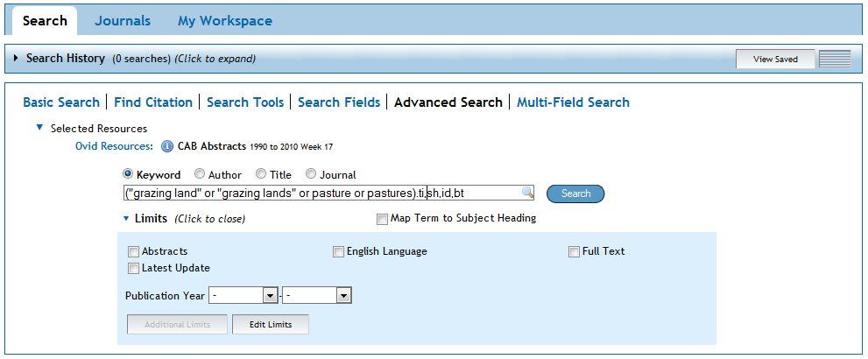Open Publication Year start dropdown

[x=243, y=296]
